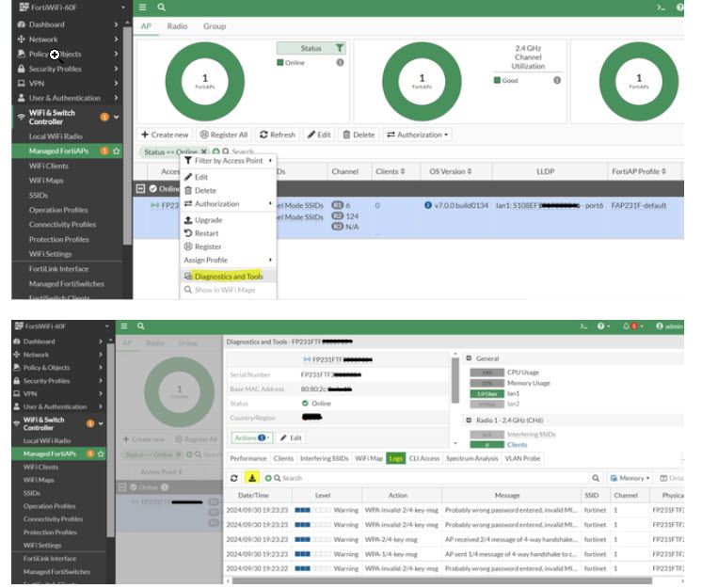The width and height of the screenshot is (702, 588).
Task: Click the hamburger menu icon in upper header
Action: pyautogui.click(x=142, y=8)
